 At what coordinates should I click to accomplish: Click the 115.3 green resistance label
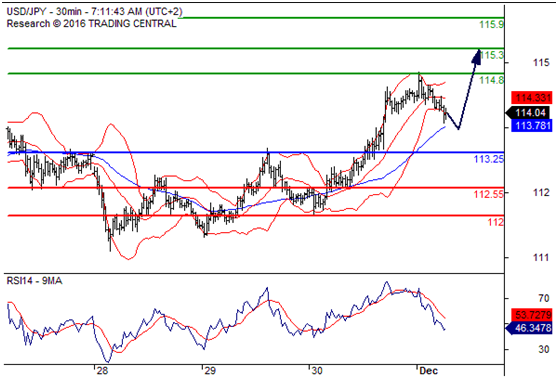[492, 55]
